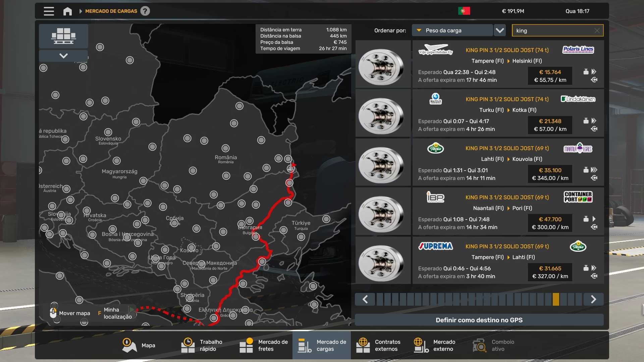Click the Polaris Lines company logo
The width and height of the screenshot is (644, 362).
tap(578, 50)
